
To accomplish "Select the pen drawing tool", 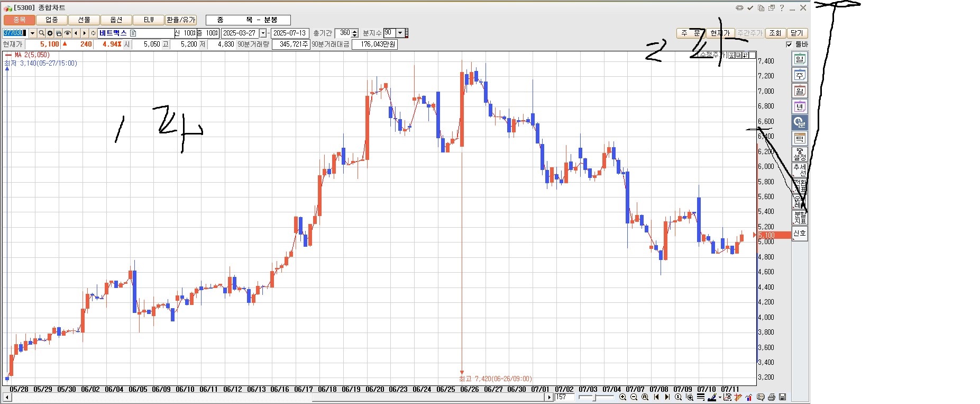I will tap(712, 397).
